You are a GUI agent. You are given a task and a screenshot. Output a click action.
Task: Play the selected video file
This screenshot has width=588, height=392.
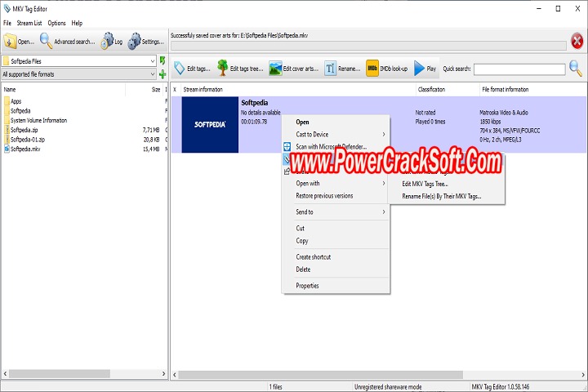420,69
